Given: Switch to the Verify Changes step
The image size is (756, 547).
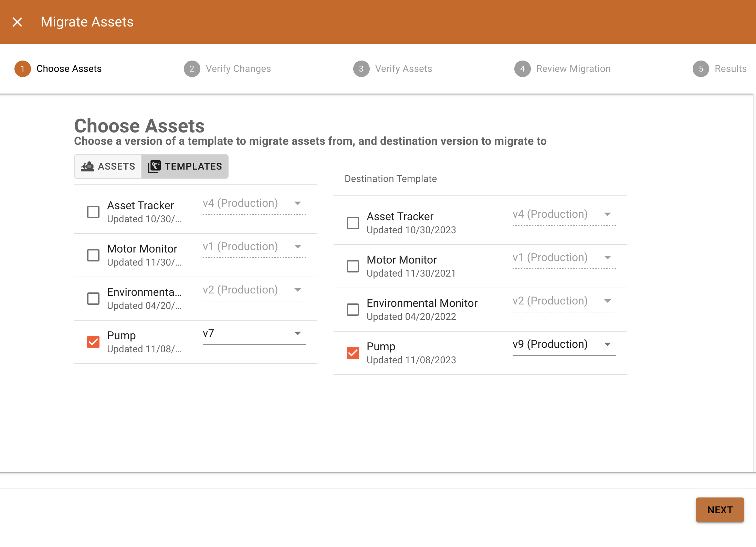Looking at the screenshot, I should (238, 68).
